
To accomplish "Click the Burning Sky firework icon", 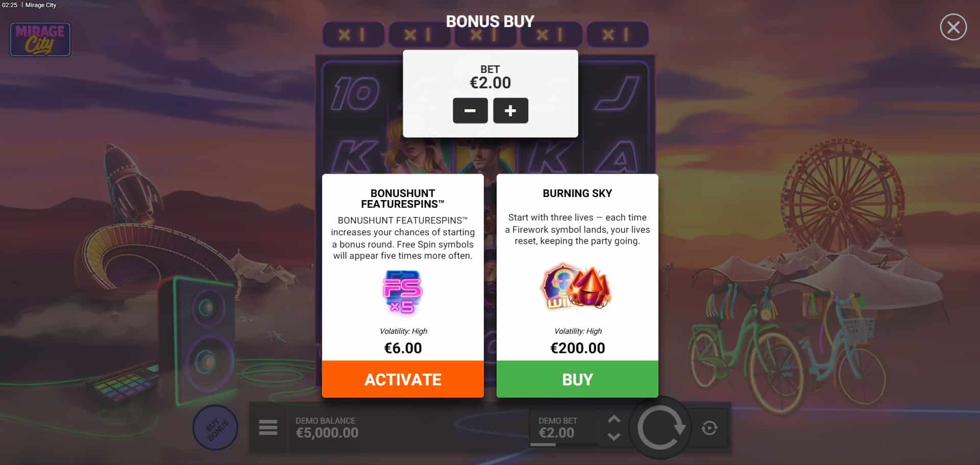I will 577,287.
